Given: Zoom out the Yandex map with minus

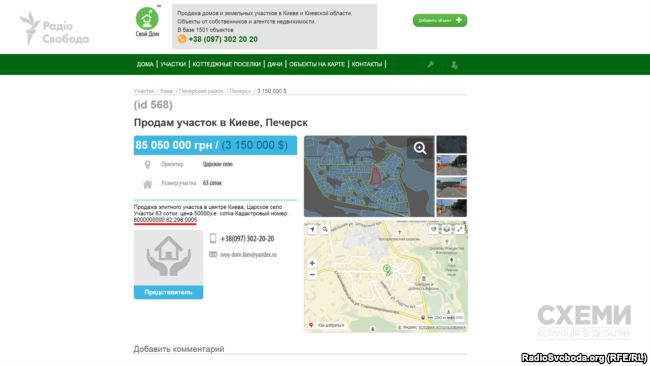Looking at the screenshot, I should pyautogui.click(x=312, y=274).
